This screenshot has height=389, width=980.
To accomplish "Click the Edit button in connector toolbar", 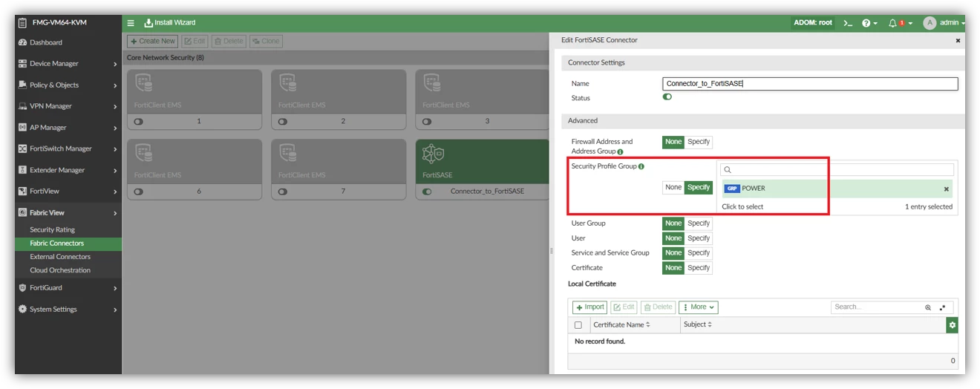I will click(x=195, y=42).
